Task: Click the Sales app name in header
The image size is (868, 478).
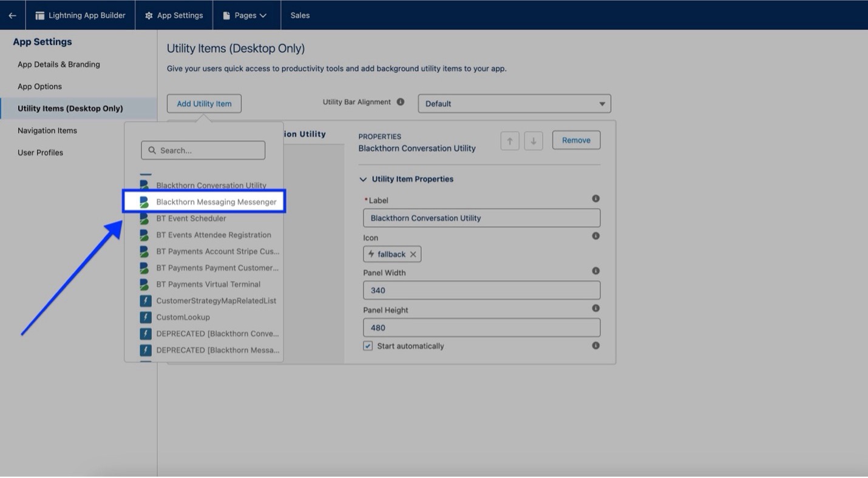Action: [x=300, y=15]
